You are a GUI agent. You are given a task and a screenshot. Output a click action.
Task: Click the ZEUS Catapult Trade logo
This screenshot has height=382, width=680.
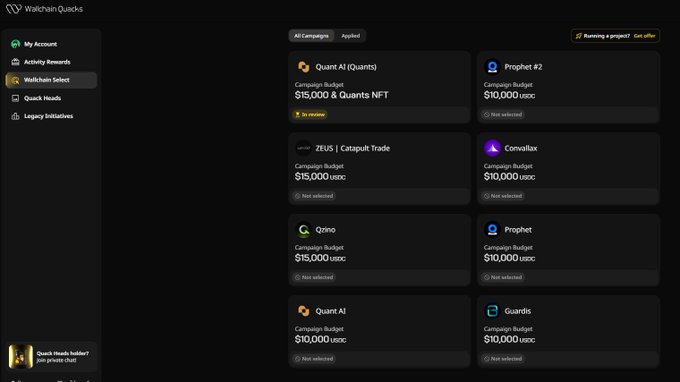point(303,148)
